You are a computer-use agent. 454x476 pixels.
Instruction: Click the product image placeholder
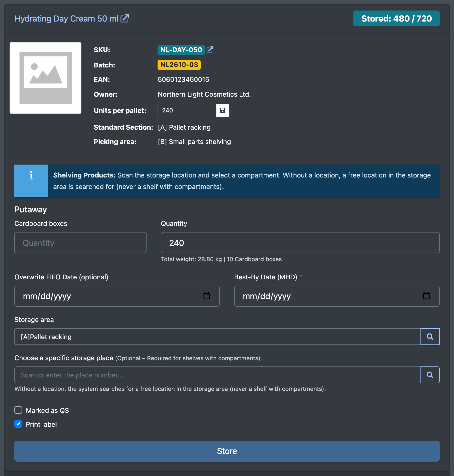(x=45, y=78)
